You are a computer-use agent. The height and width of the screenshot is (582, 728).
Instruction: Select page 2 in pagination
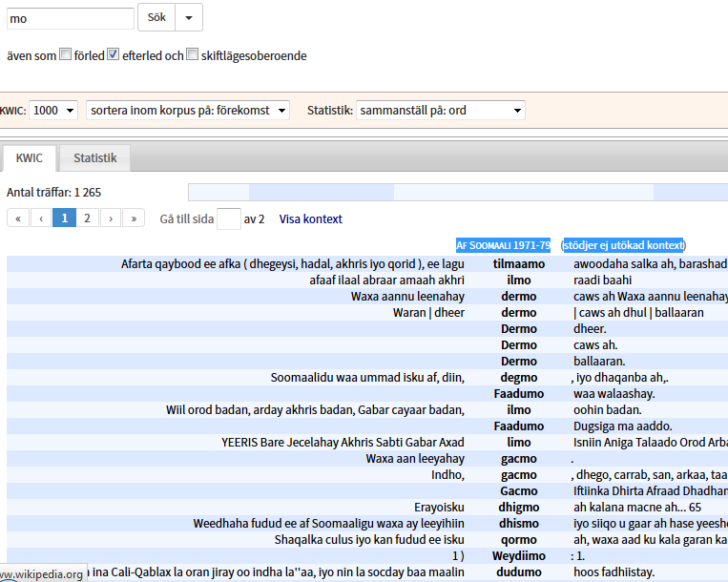coord(87,218)
